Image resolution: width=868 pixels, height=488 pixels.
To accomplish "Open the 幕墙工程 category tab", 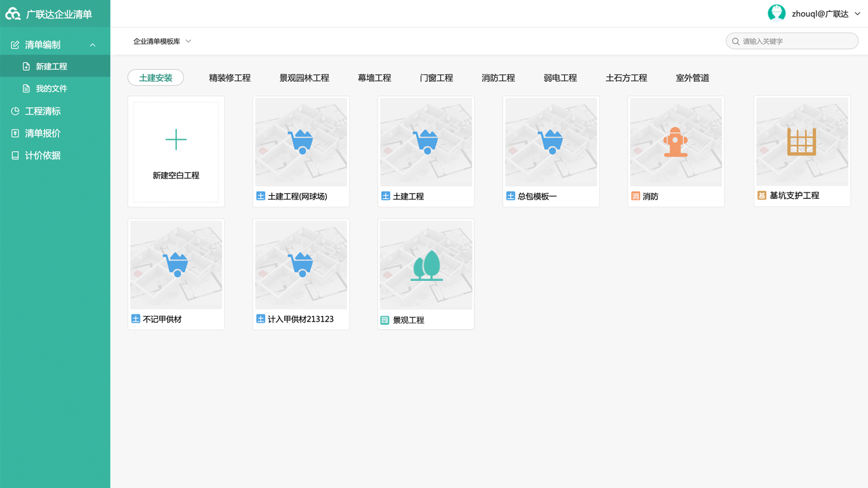I will click(375, 78).
